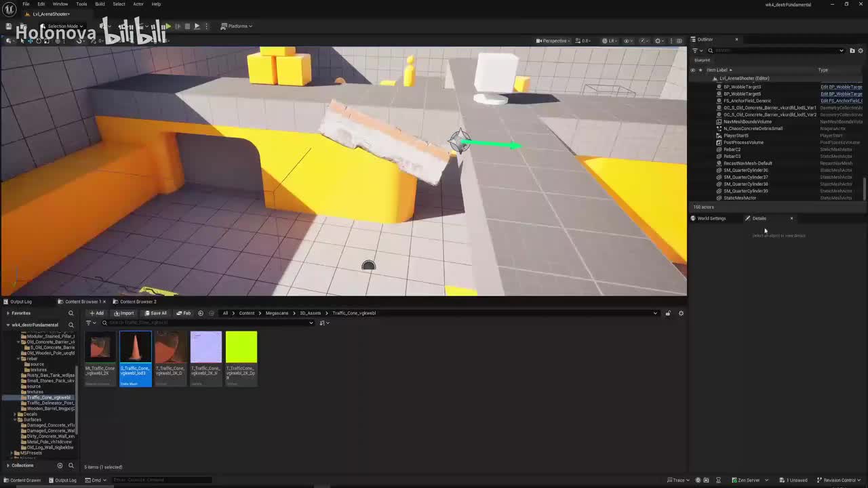Select RecastNavMesh-Default in the Outliner
Screen dimensions: 868x488
click(747, 163)
